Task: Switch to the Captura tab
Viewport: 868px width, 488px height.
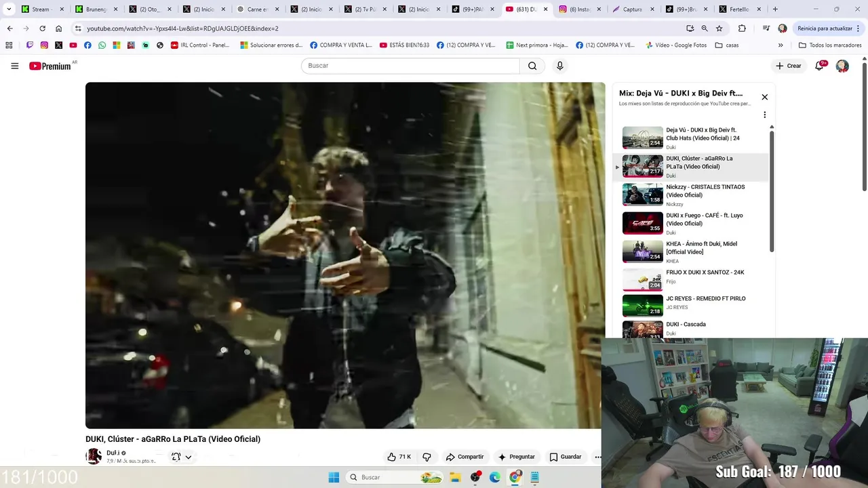Action: tap(634, 9)
